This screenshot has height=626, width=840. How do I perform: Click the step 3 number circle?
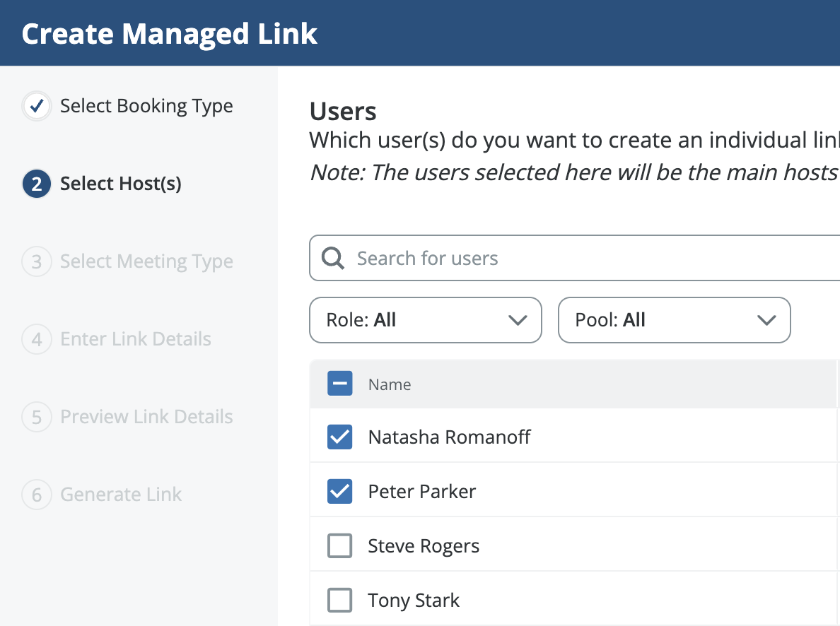point(37,262)
